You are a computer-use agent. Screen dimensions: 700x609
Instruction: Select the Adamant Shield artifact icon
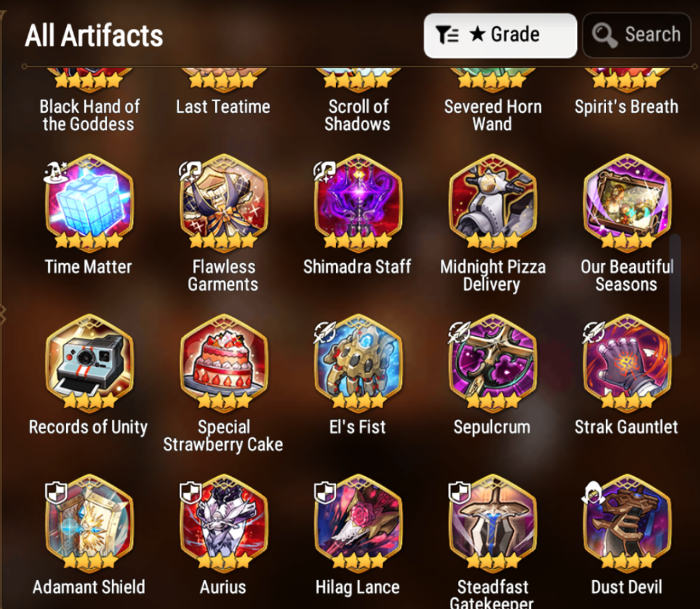89,522
